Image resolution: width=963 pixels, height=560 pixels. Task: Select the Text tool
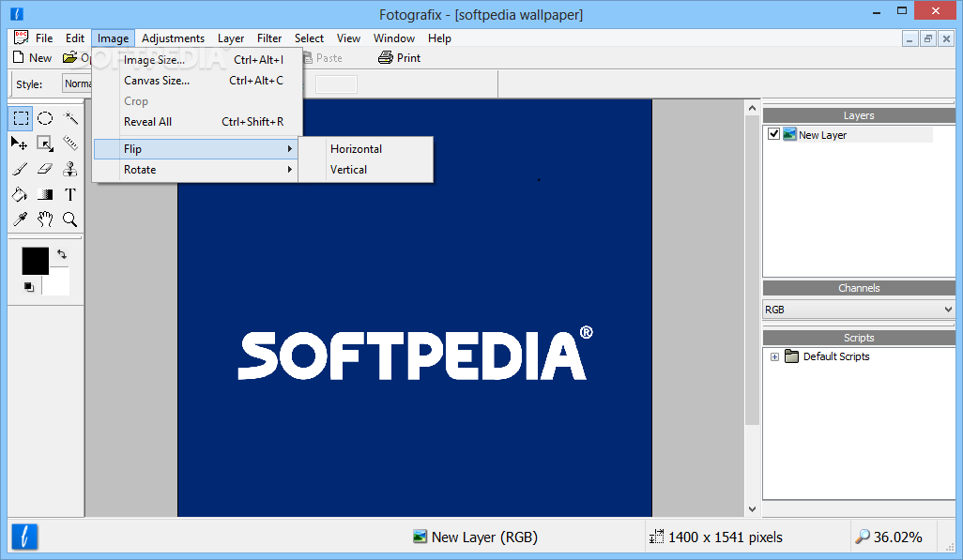[70, 195]
